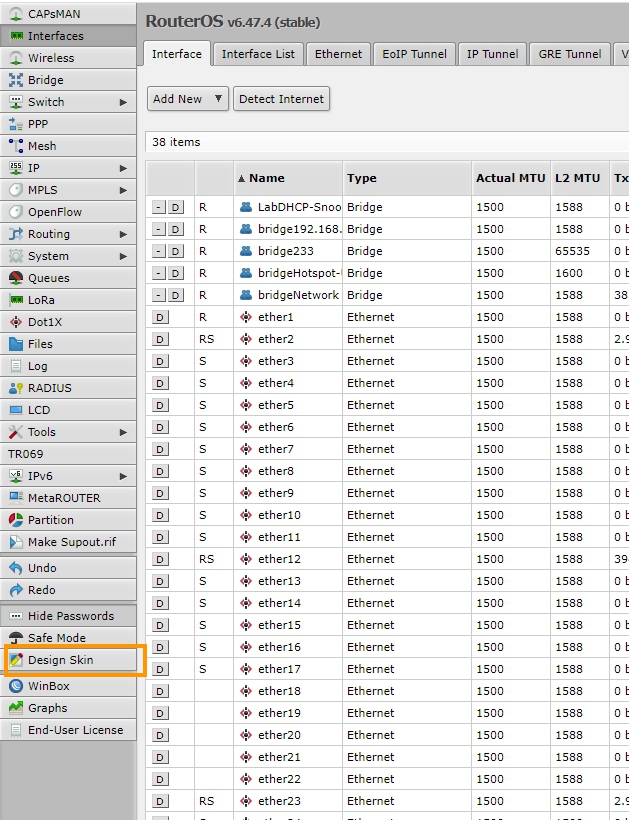
Task: Switch to the Interface List tab
Action: pos(258,54)
